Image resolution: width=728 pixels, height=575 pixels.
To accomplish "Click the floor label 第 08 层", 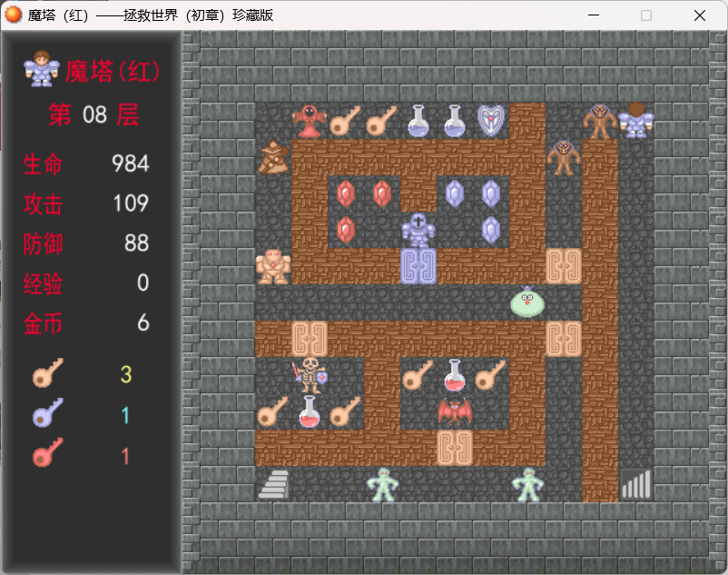I will click(x=93, y=114).
